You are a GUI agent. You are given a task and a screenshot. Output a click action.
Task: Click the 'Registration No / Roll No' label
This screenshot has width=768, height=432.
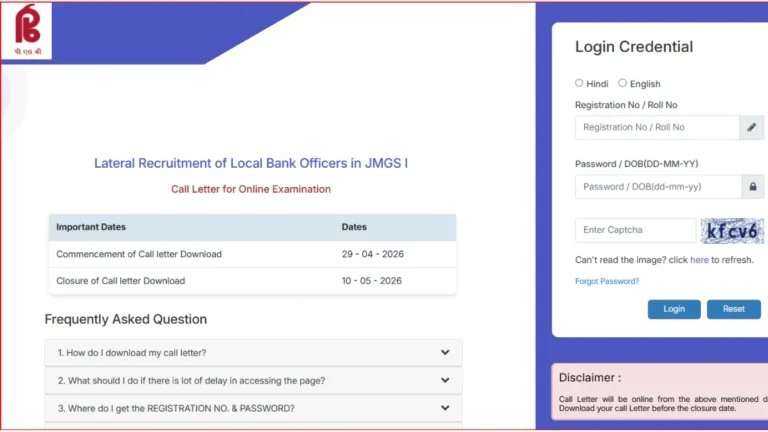[x=626, y=105]
